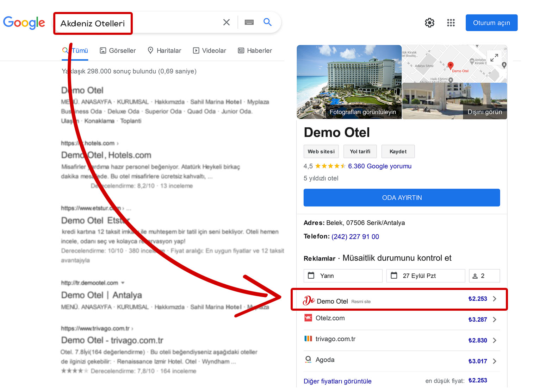Expand the map with the expand icon
The image size is (533, 392).
(x=494, y=57)
